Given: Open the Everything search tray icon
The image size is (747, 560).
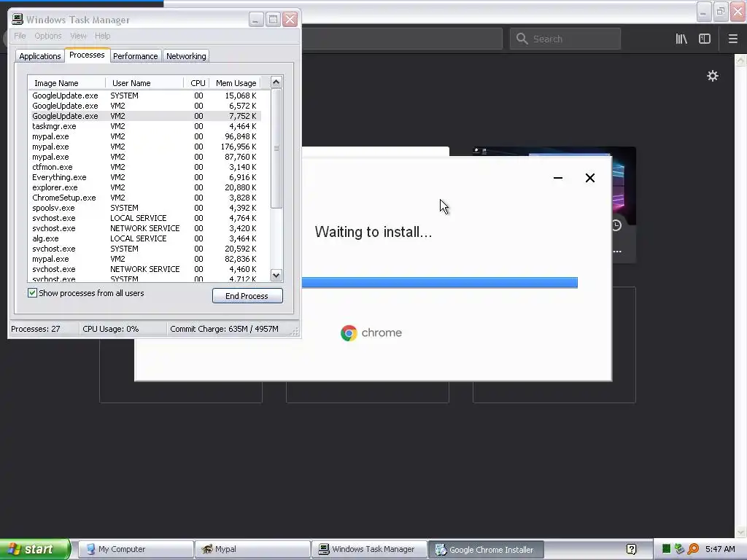Looking at the screenshot, I should pyautogui.click(x=693, y=549).
